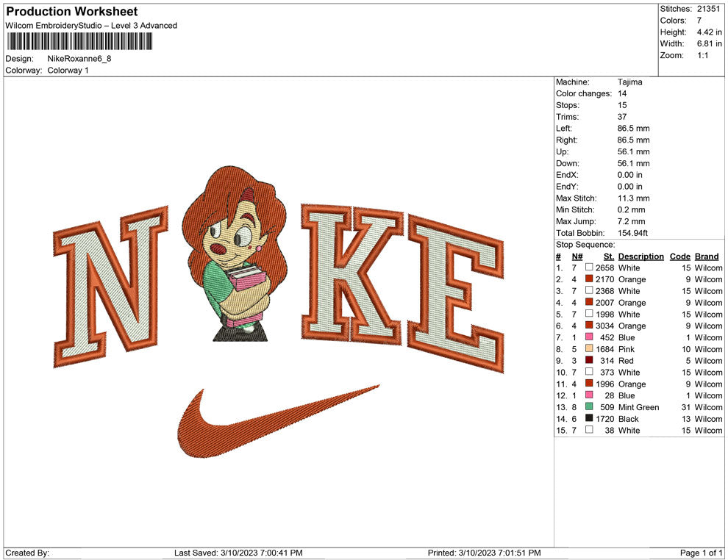Click the embroidered letter K
Image resolution: width=728 pixels, height=560 pixels.
352,274
